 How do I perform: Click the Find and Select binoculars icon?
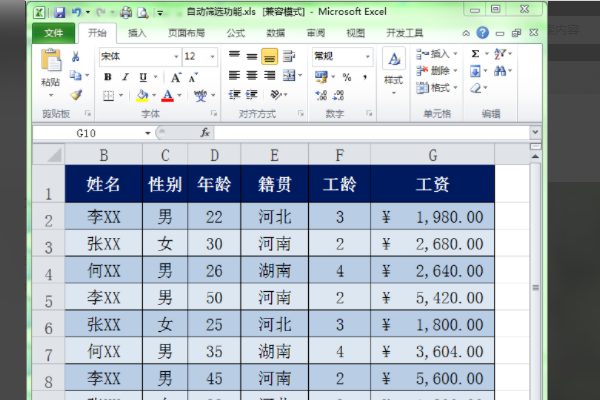[500, 71]
